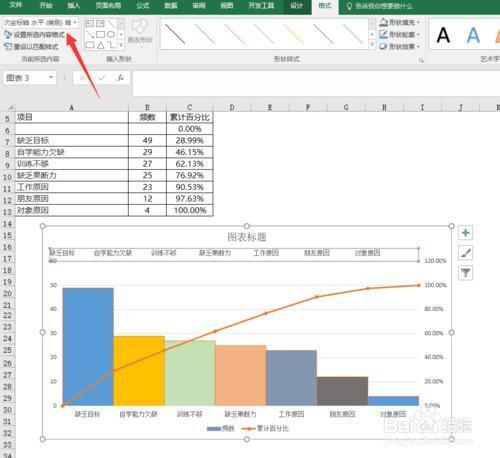Select the oval shape in Insert Shapes

pos(111,34)
